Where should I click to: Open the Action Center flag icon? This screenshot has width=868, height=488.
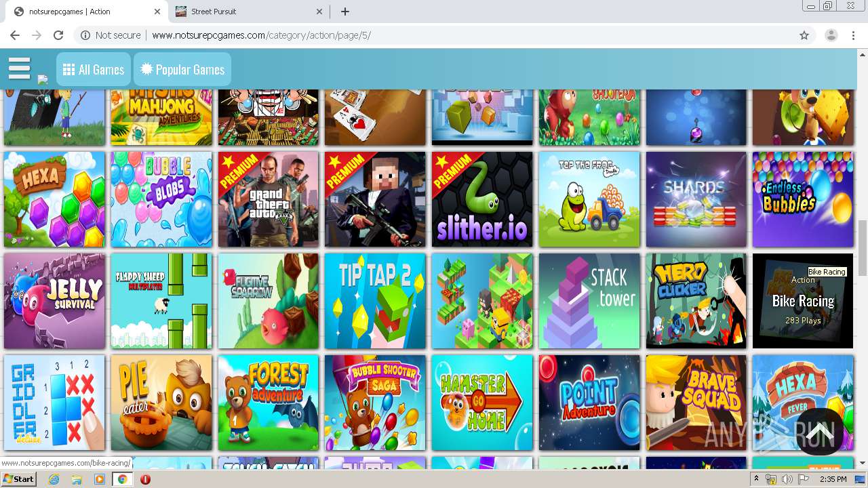coord(803,479)
